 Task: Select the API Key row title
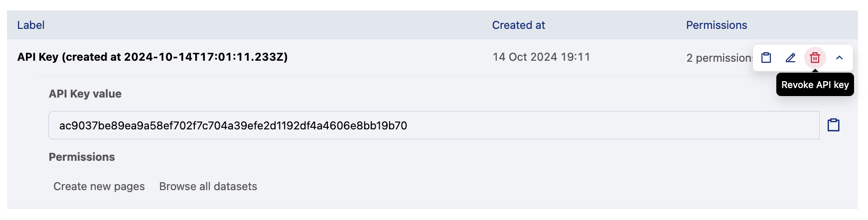point(152,57)
